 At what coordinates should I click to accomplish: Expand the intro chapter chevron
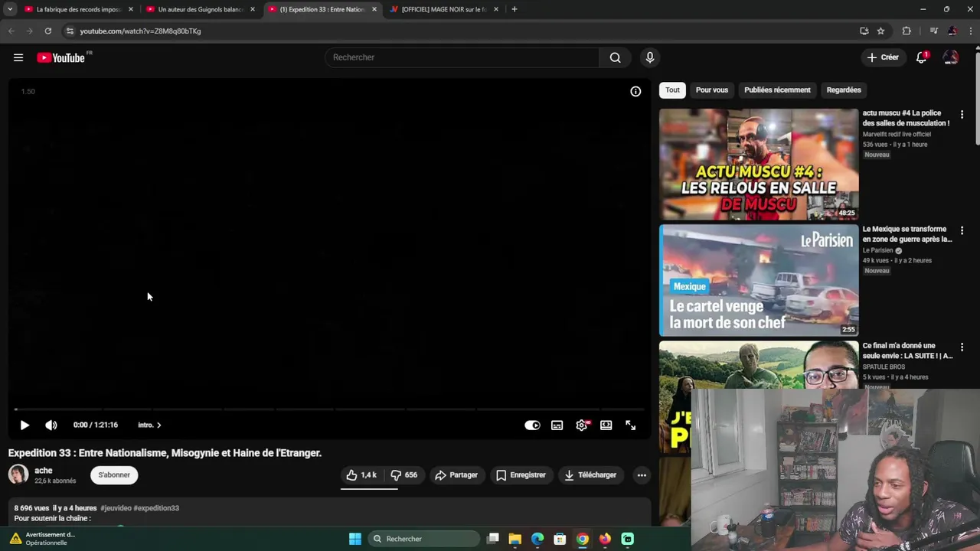(x=158, y=425)
